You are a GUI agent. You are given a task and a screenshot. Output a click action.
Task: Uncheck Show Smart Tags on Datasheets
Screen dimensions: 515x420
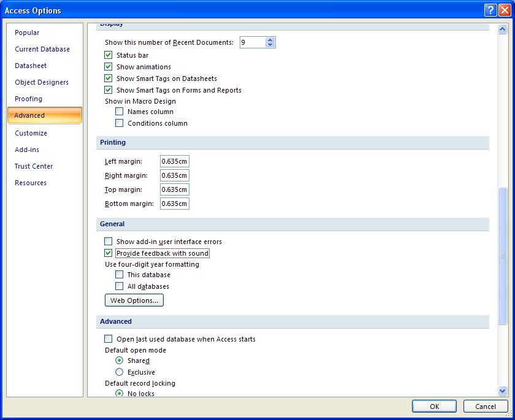click(x=108, y=78)
